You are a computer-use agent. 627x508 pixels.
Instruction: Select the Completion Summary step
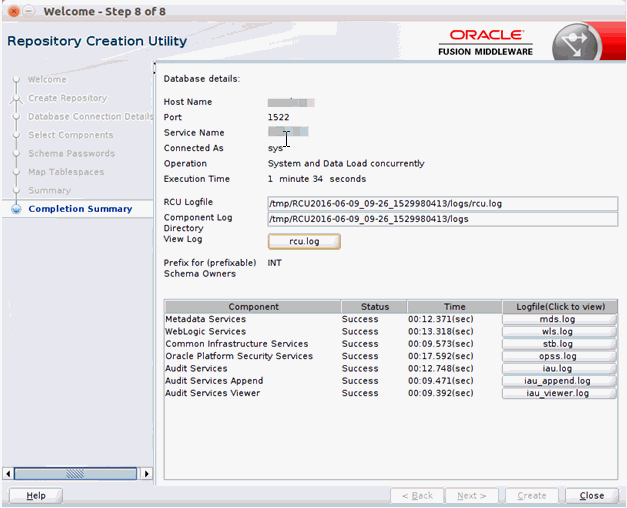tap(80, 209)
